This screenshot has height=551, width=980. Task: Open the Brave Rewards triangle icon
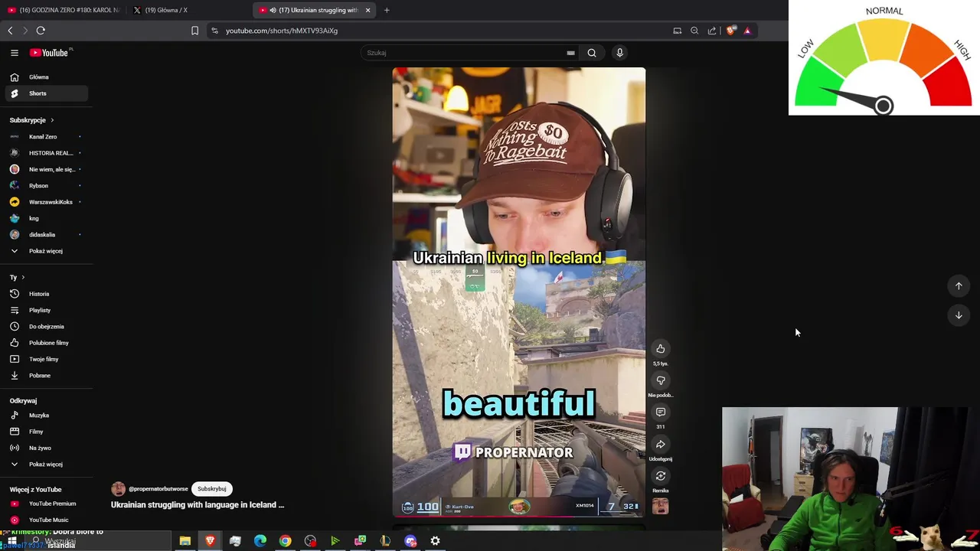[747, 31]
